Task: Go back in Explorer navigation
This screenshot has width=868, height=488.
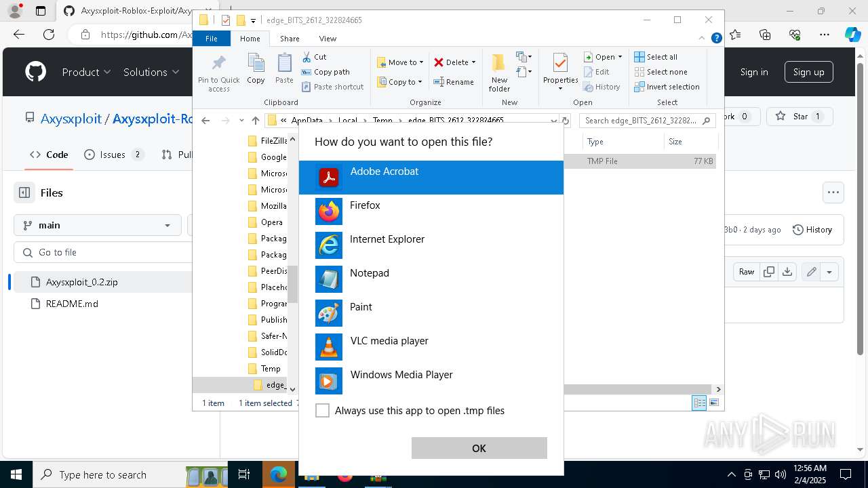Action: click(x=205, y=121)
